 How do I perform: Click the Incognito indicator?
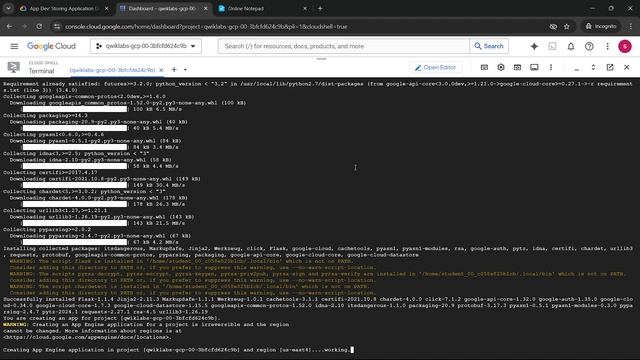point(600,27)
